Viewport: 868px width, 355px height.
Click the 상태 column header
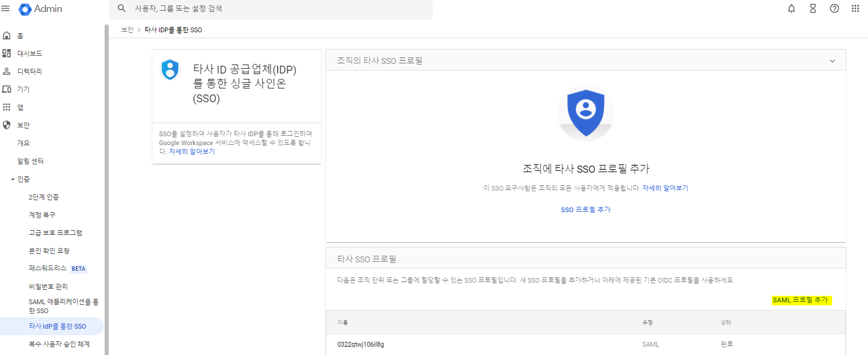coord(726,322)
